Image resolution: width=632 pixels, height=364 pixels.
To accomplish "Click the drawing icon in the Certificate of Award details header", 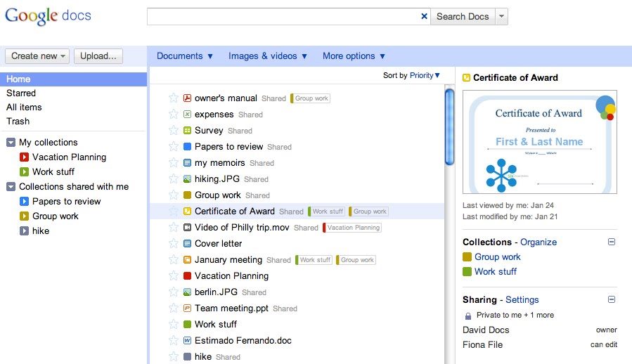I will point(466,77).
